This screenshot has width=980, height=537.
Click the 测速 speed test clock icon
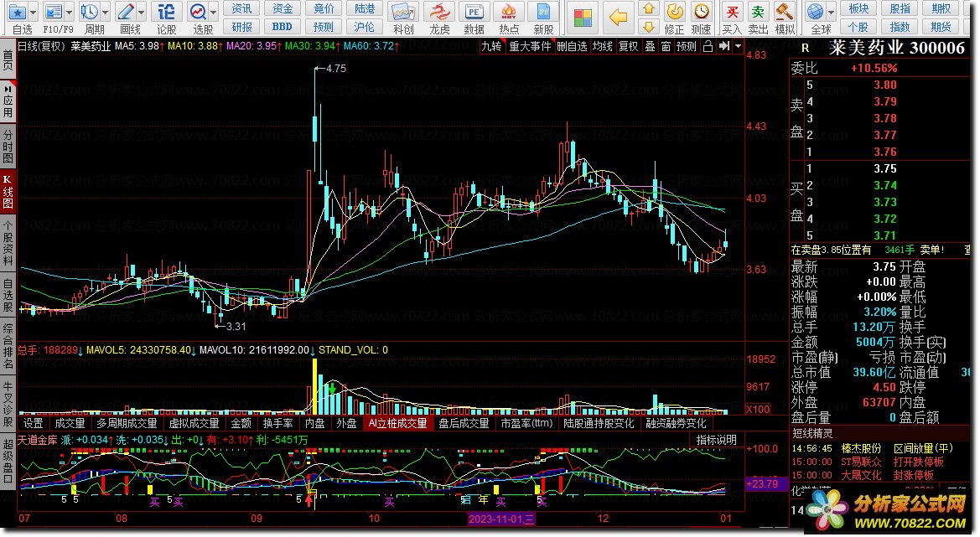pos(702,12)
